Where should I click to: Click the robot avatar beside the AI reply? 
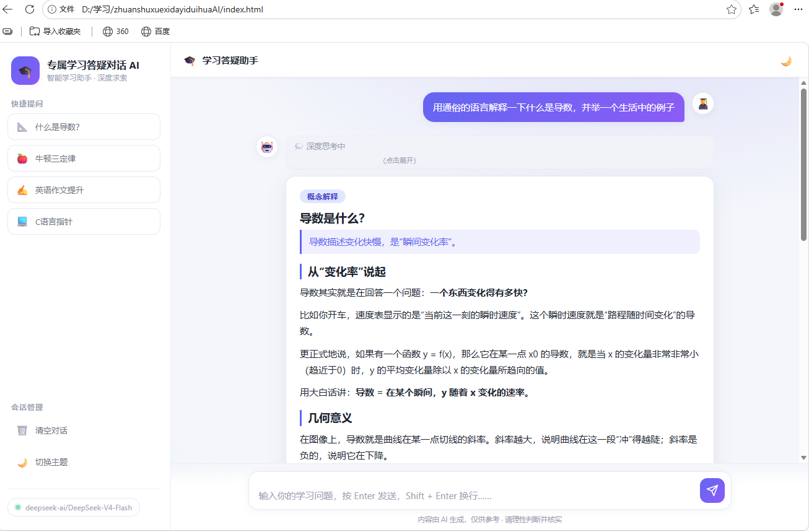coord(267,147)
